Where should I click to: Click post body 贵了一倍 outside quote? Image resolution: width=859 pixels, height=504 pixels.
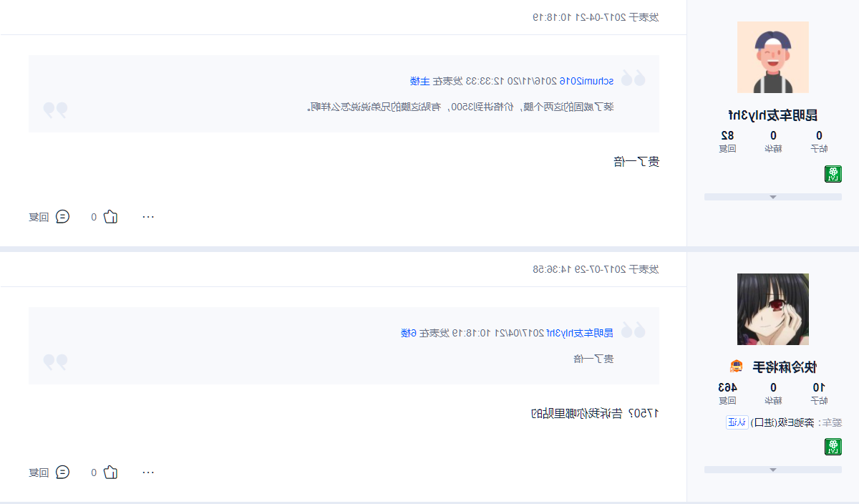click(636, 162)
